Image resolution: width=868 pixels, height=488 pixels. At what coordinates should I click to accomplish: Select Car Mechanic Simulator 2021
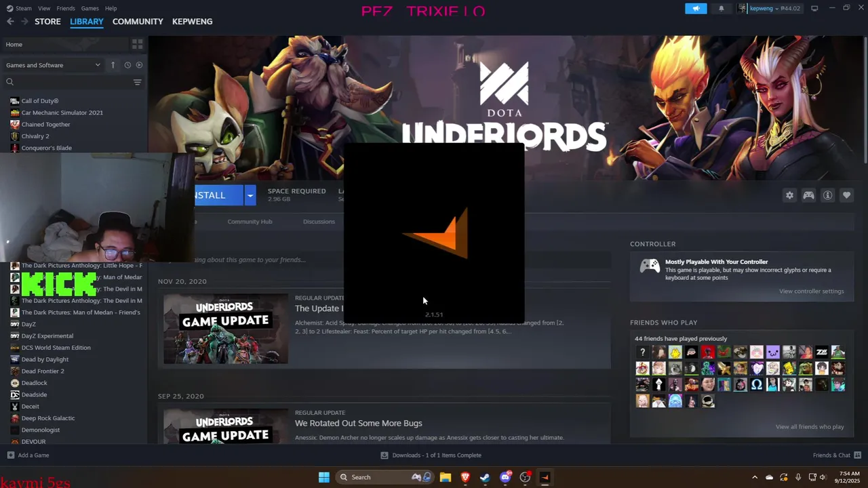point(62,113)
